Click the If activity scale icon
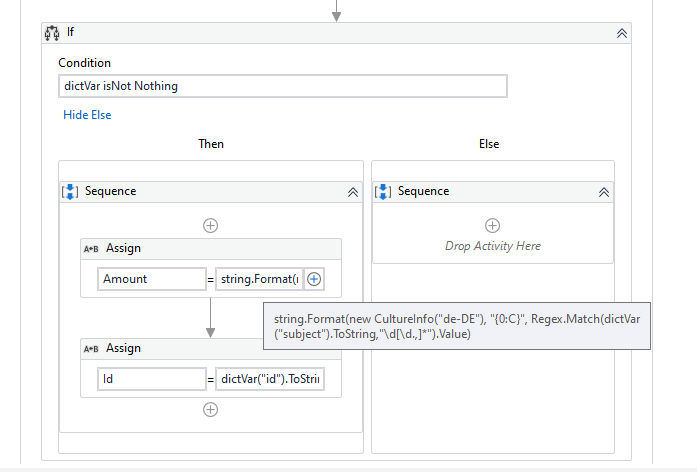The height and width of the screenshot is (472, 697). (53, 33)
